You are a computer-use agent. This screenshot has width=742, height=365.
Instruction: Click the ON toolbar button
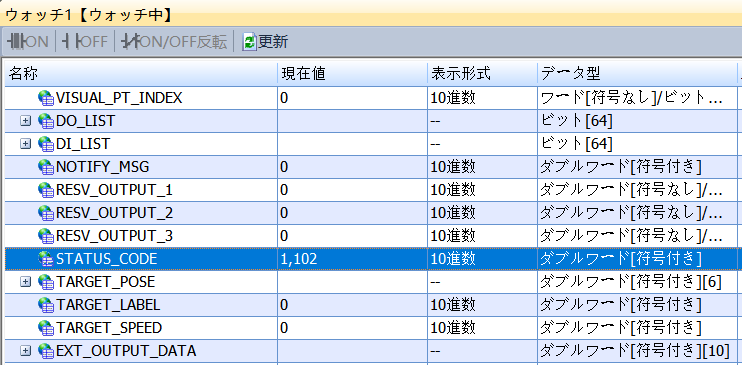point(28,42)
